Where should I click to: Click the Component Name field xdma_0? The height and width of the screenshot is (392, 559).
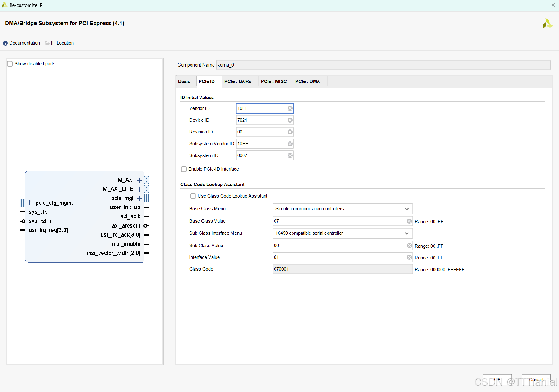click(383, 65)
